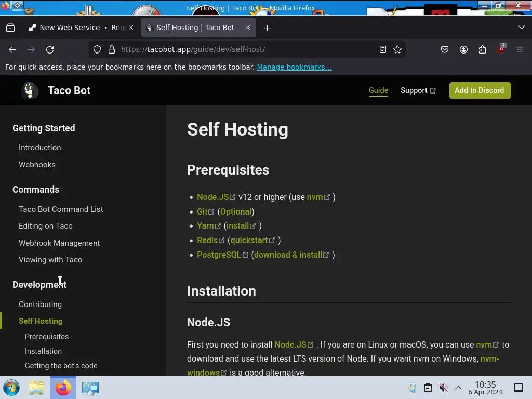Reload the current page
The height and width of the screenshot is (399, 532).
coord(50,49)
